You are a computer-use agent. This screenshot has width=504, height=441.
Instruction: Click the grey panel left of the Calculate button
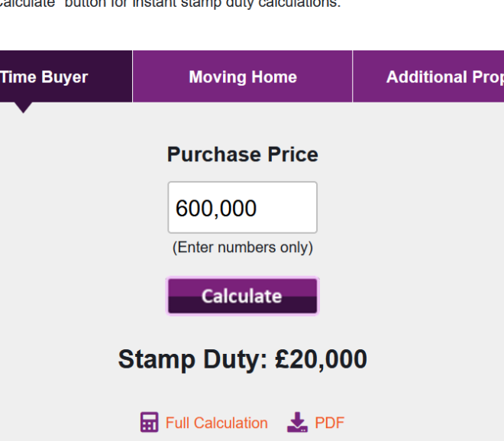tap(84, 296)
